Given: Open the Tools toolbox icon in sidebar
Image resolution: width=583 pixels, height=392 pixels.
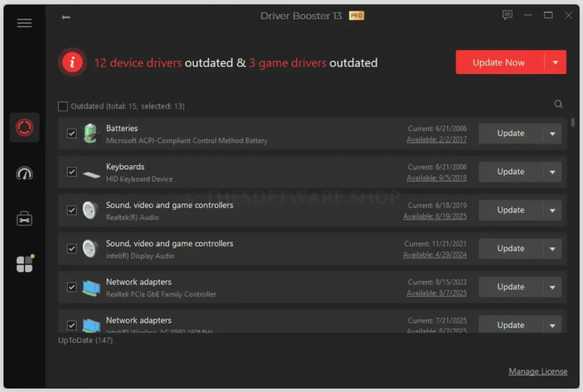Looking at the screenshot, I should 24,219.
